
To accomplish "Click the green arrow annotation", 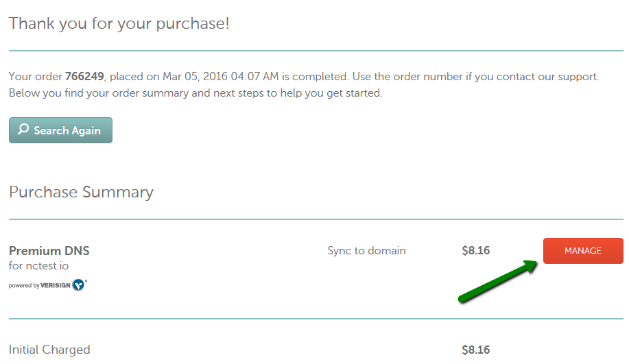I will (498, 280).
